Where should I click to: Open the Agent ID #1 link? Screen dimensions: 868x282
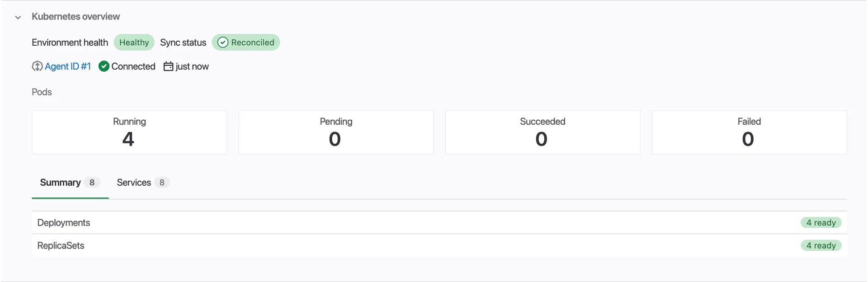pos(68,66)
